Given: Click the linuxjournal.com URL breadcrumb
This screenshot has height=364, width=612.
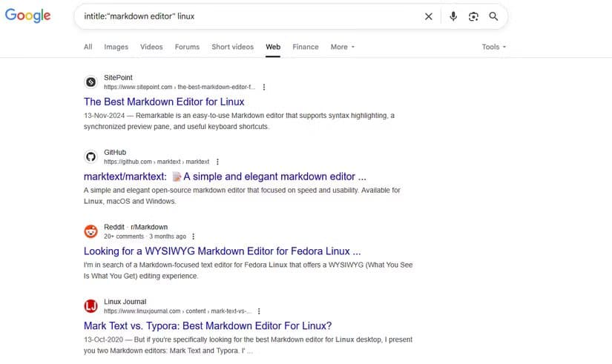Looking at the screenshot, I should 177,311.
